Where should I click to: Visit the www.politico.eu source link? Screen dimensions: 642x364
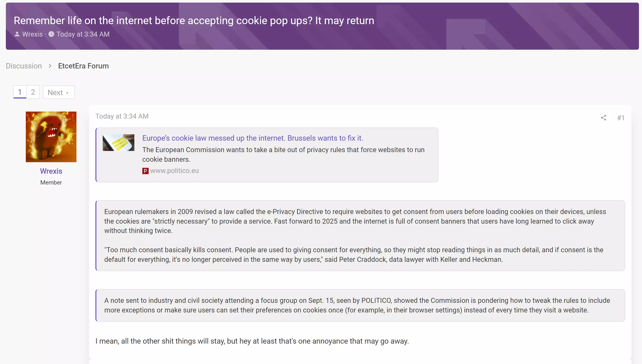(x=174, y=170)
